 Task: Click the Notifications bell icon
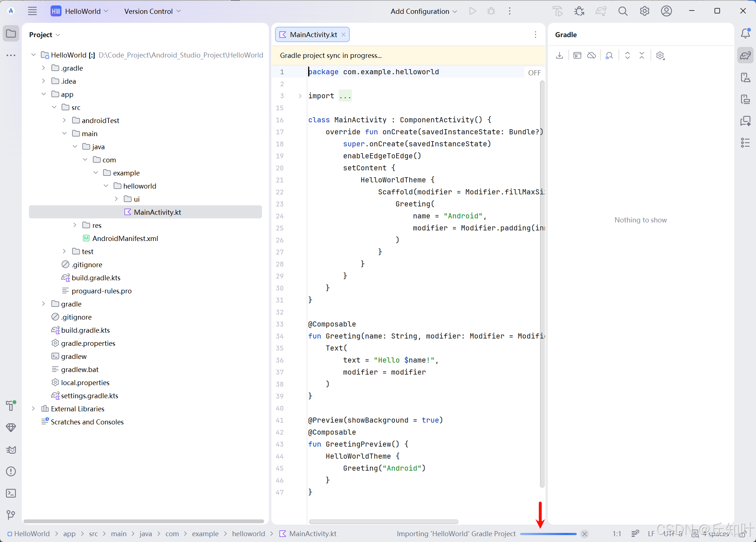click(x=745, y=33)
